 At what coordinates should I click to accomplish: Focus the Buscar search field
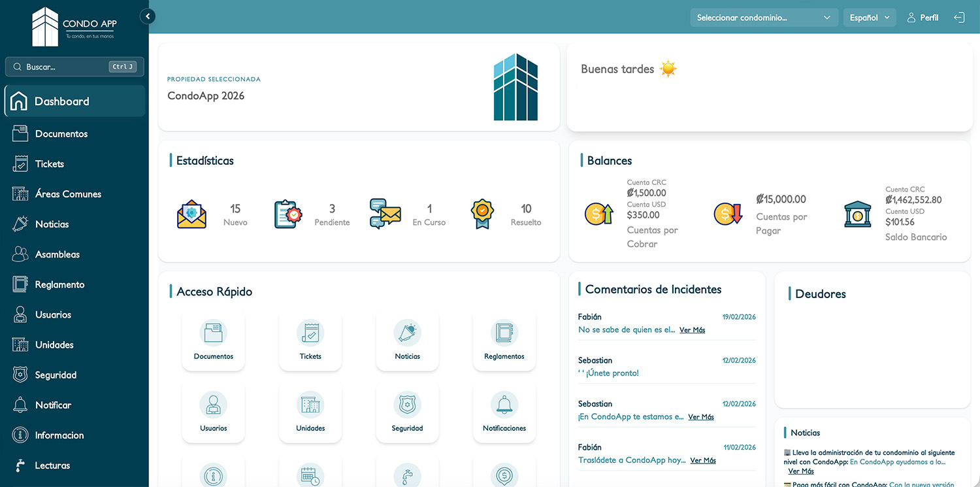click(74, 67)
